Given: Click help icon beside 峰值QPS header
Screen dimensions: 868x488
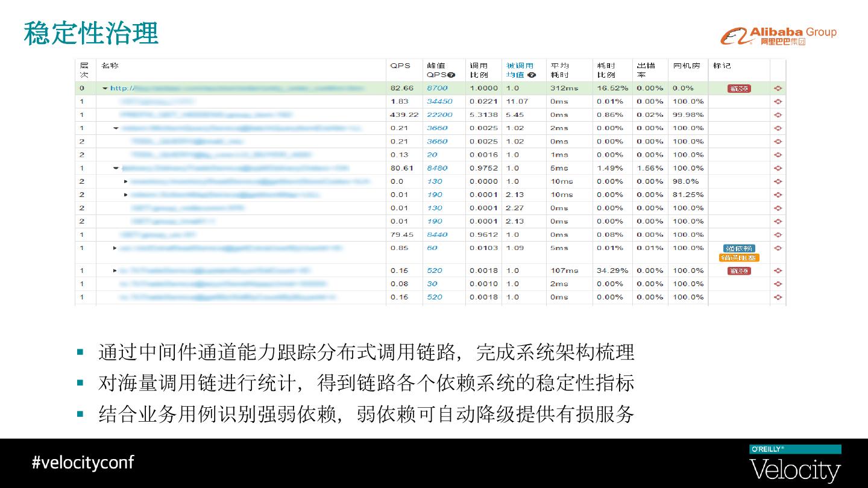Looking at the screenshot, I should (x=451, y=75).
